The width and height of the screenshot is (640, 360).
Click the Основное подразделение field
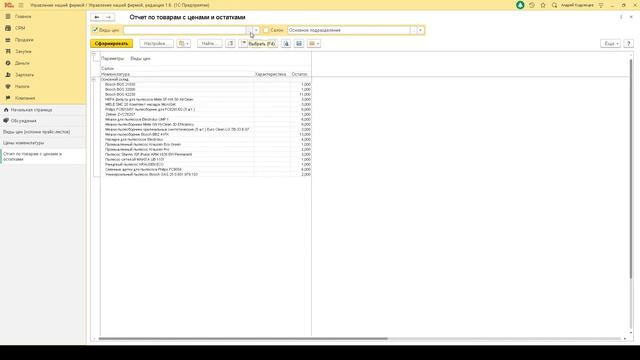pos(349,30)
